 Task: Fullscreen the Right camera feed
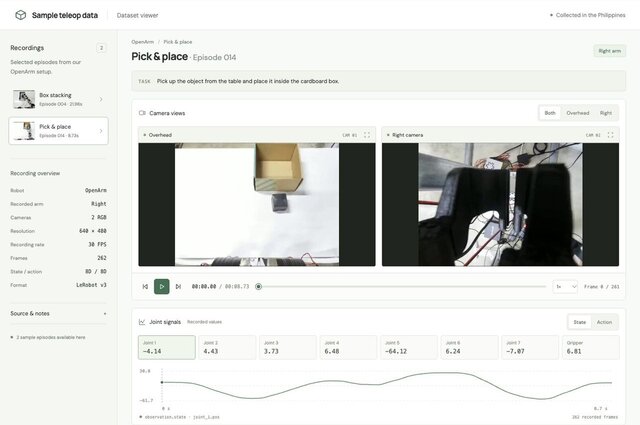[610, 135]
